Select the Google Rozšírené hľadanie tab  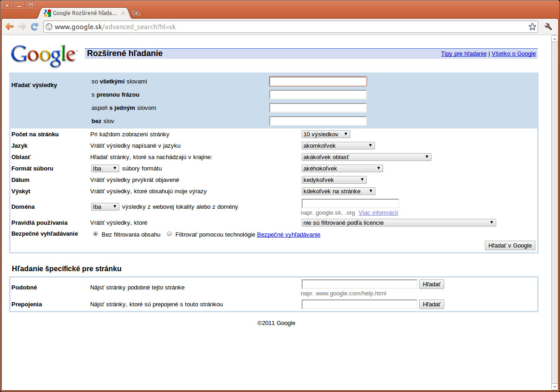click(x=84, y=13)
